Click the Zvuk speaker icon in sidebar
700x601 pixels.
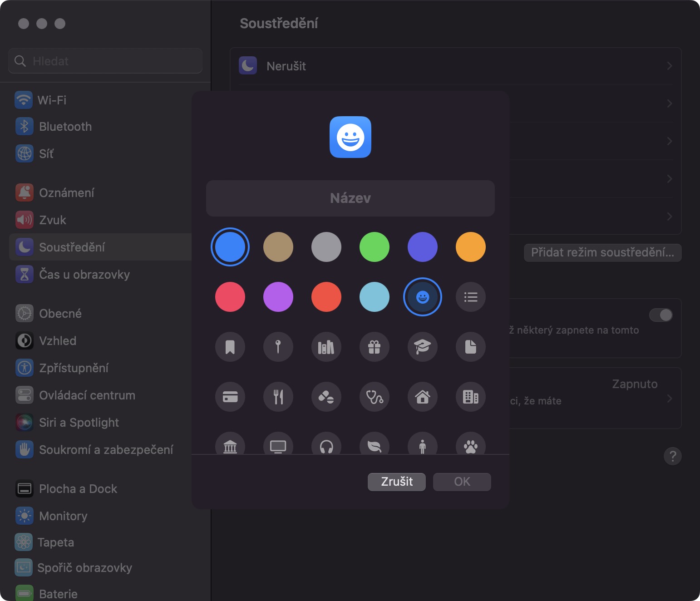point(25,220)
